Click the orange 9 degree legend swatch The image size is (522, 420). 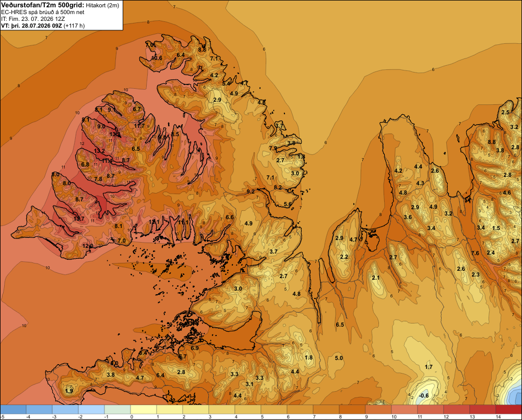pos(378,410)
